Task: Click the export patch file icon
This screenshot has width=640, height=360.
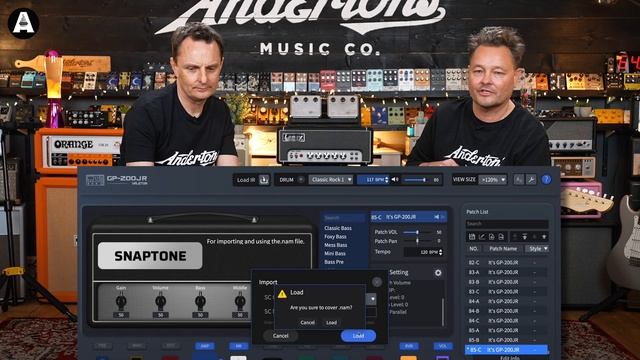Action: tap(501, 237)
